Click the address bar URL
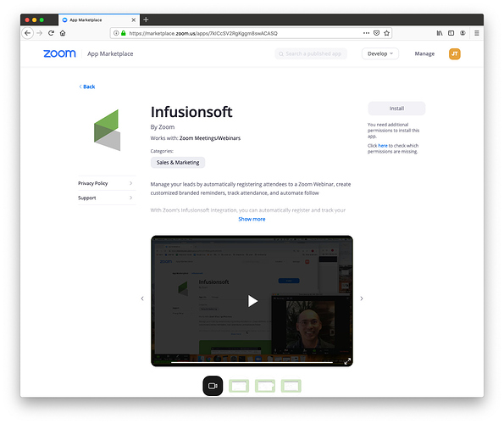 click(x=203, y=33)
